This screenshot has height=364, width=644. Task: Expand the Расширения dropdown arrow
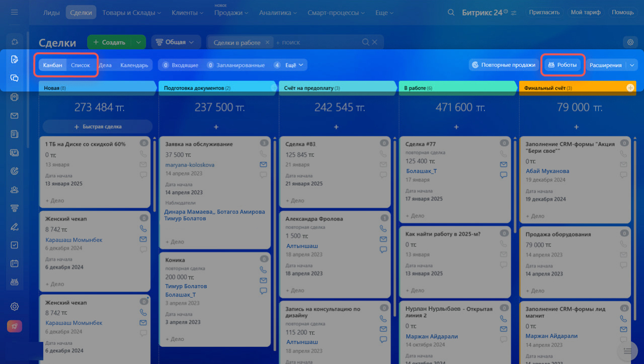632,65
